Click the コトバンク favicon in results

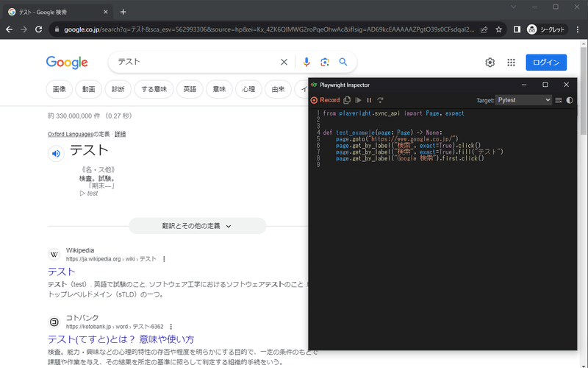(54, 322)
